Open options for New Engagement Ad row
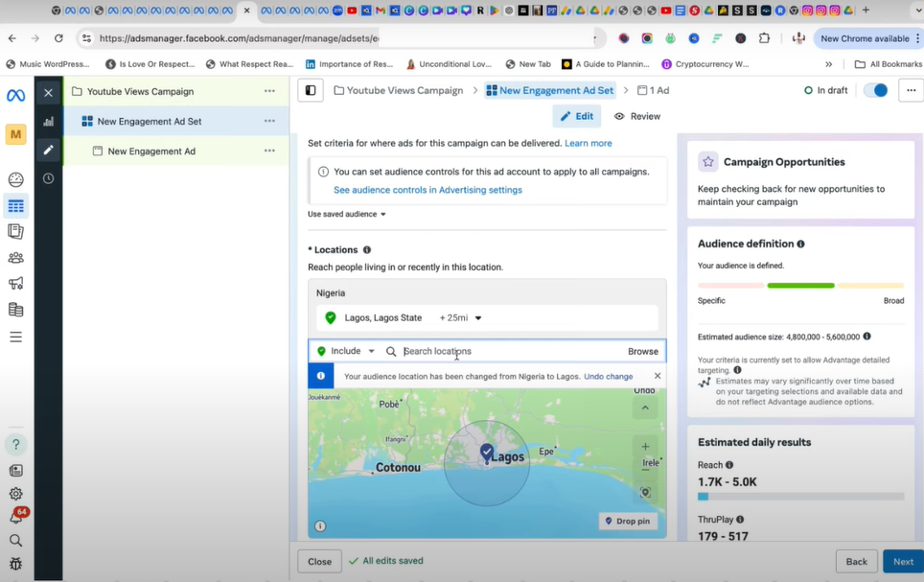 tap(269, 151)
